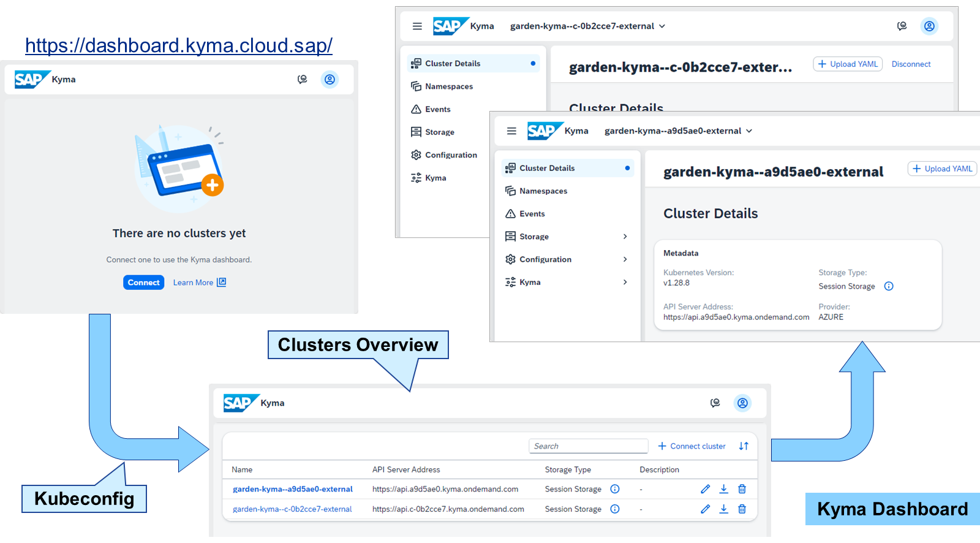Select the address https://api.a9d5ae0.kyma.ondemand.com in the clusters list

click(x=445, y=489)
